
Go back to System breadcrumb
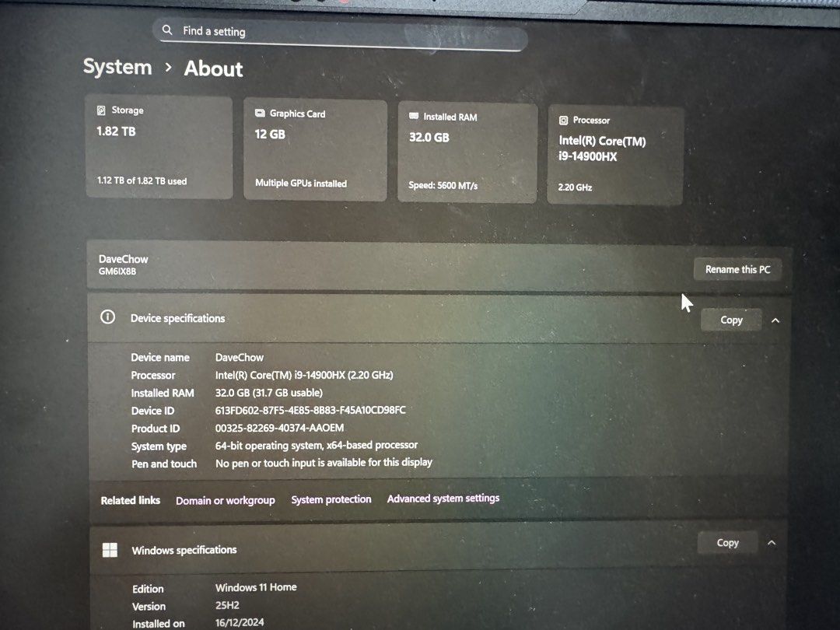click(117, 67)
